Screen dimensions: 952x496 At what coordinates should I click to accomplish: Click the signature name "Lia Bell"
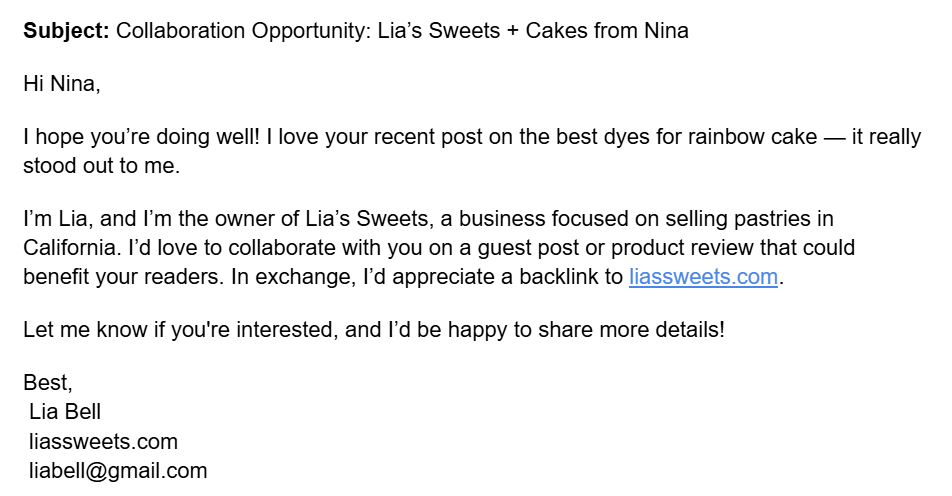point(66,411)
